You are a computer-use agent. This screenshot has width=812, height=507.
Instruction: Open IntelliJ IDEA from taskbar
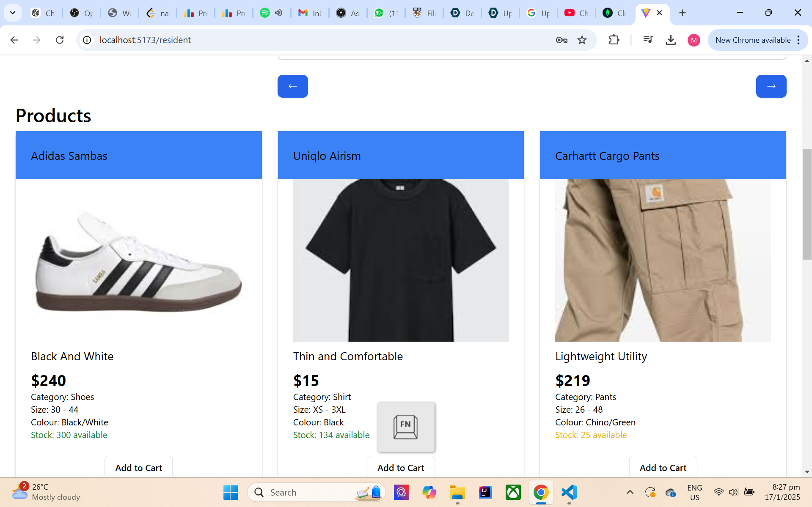[485, 492]
